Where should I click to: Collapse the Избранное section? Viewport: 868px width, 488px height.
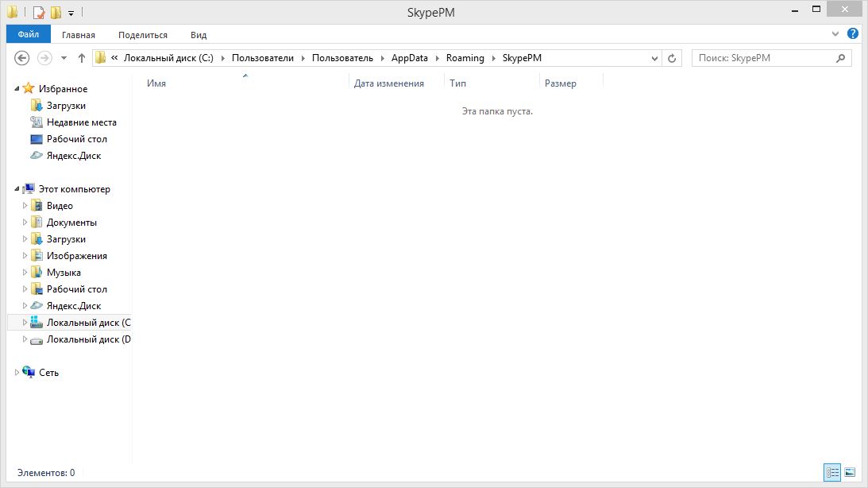click(17, 89)
